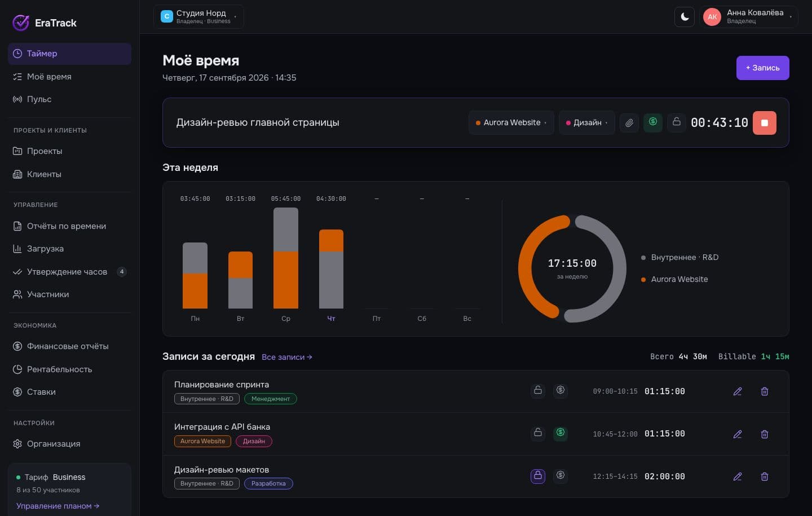Viewport: 812px width, 516px height.
Task: Click the Monday (Пн) bar in the chart
Action: click(195, 275)
